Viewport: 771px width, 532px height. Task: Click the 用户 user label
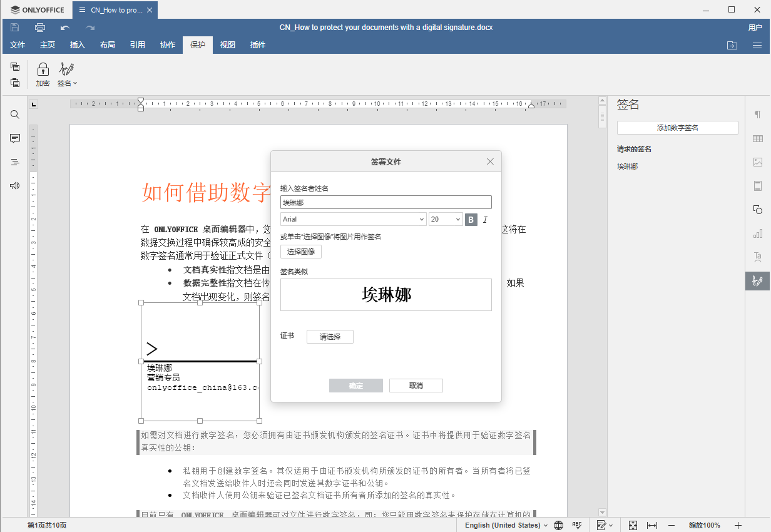(755, 28)
